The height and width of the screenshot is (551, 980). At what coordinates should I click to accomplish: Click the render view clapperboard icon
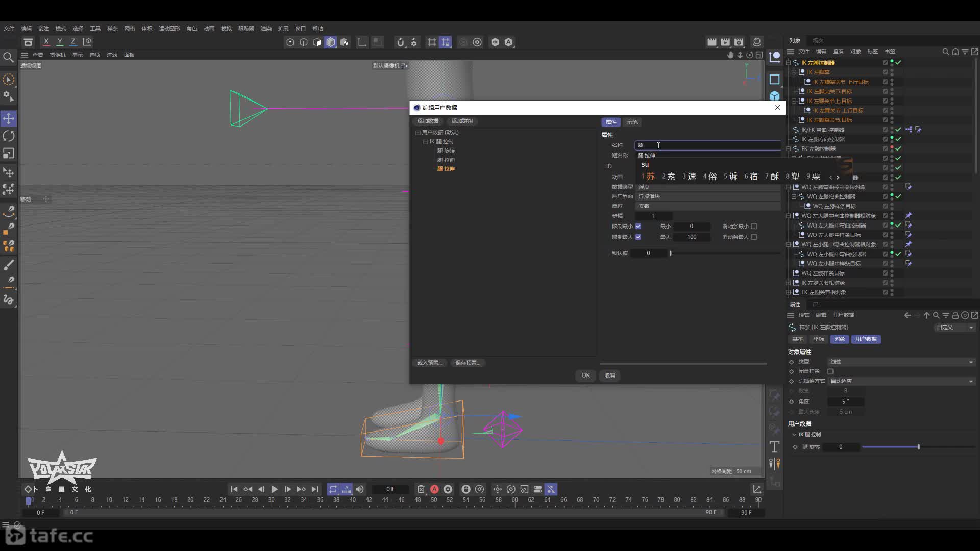tap(712, 42)
